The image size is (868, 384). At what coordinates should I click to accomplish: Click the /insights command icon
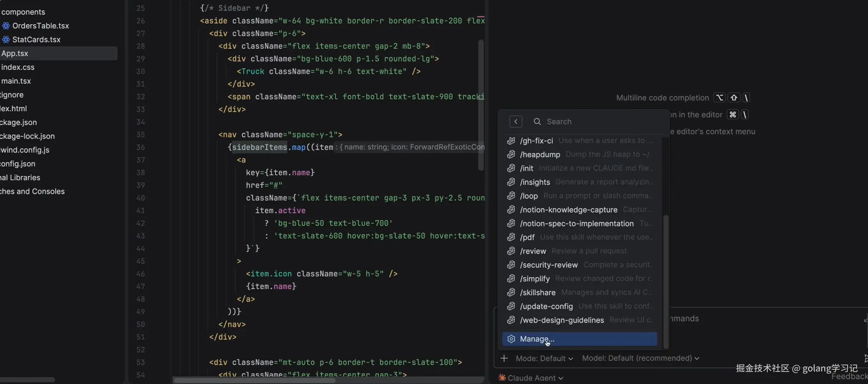pyautogui.click(x=511, y=182)
